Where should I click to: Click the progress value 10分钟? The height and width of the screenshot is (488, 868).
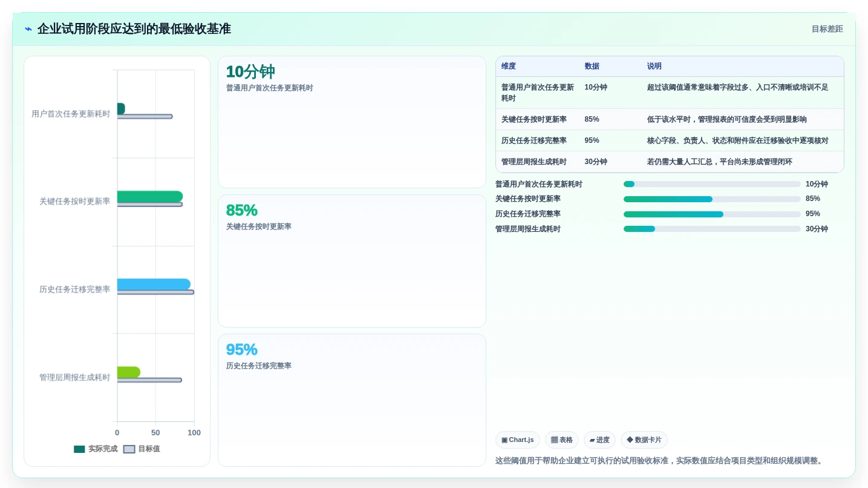click(x=817, y=184)
